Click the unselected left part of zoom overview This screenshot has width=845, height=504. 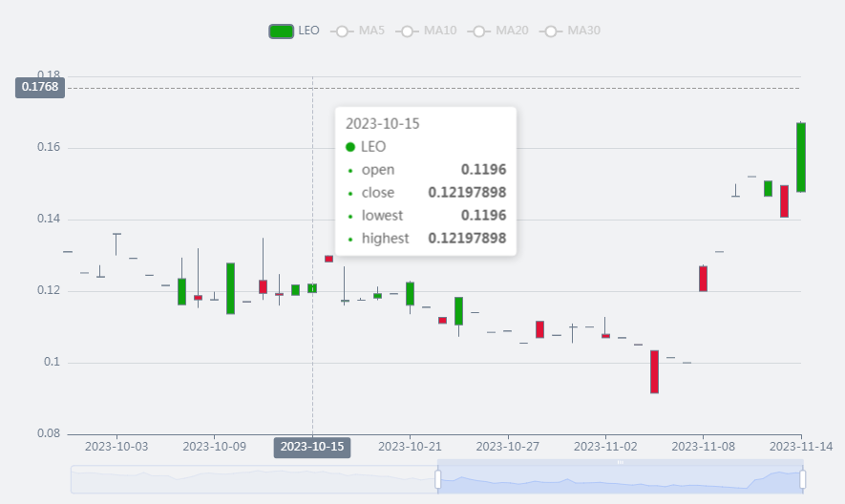253,479
